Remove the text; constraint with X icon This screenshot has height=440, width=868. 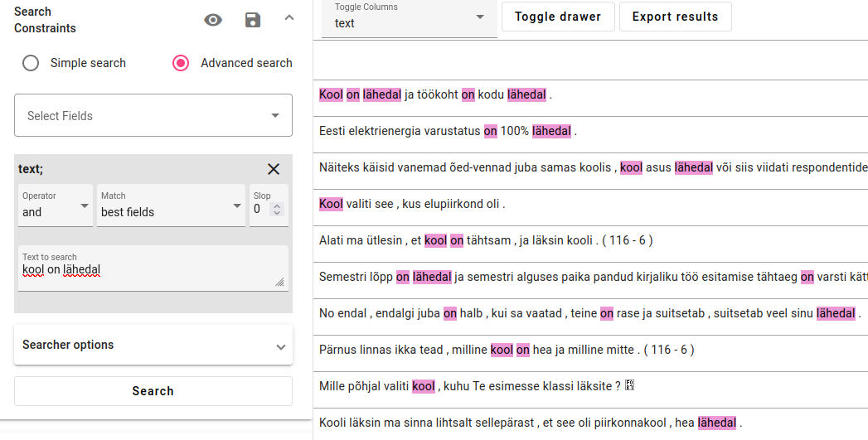pos(274,169)
